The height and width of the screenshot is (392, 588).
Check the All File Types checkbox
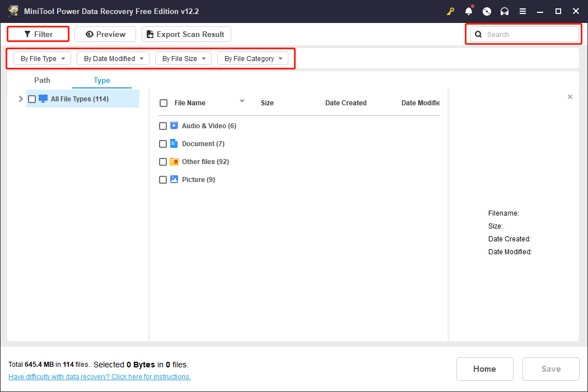click(32, 99)
